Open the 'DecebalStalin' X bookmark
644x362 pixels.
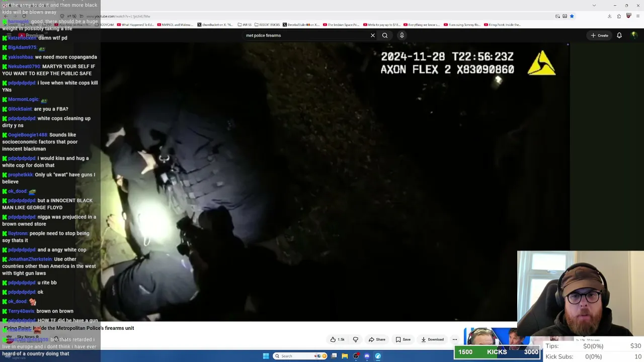pyautogui.click(x=301, y=25)
